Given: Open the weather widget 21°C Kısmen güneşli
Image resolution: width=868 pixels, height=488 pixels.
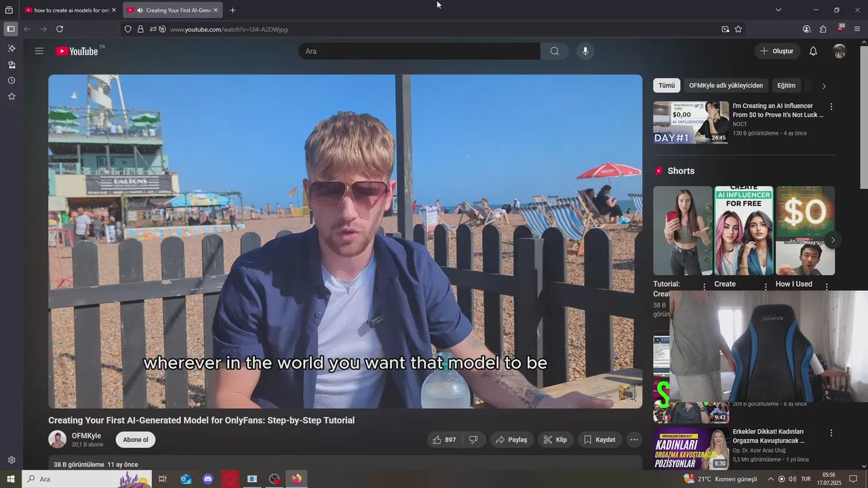Looking at the screenshot, I should point(720,479).
